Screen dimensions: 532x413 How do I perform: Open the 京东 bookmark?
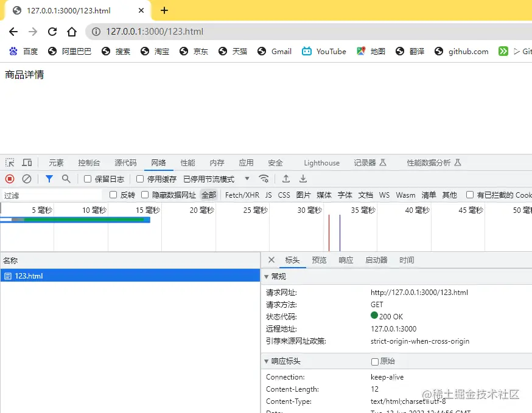(194, 51)
